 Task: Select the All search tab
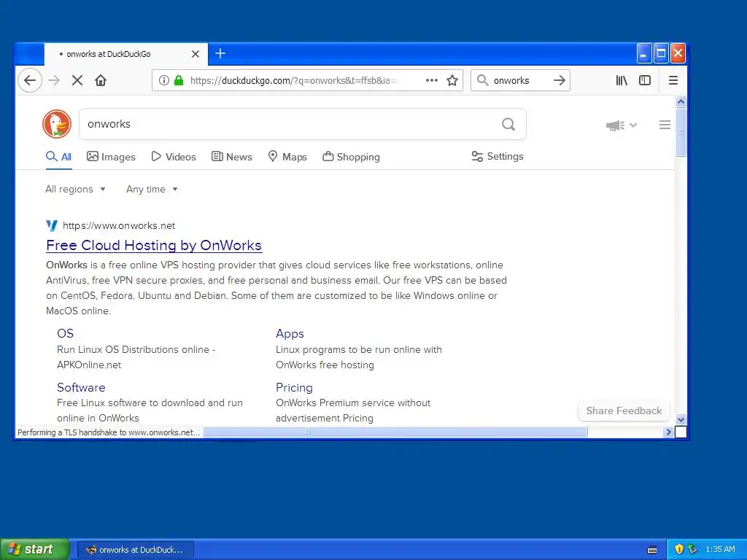[x=58, y=157]
